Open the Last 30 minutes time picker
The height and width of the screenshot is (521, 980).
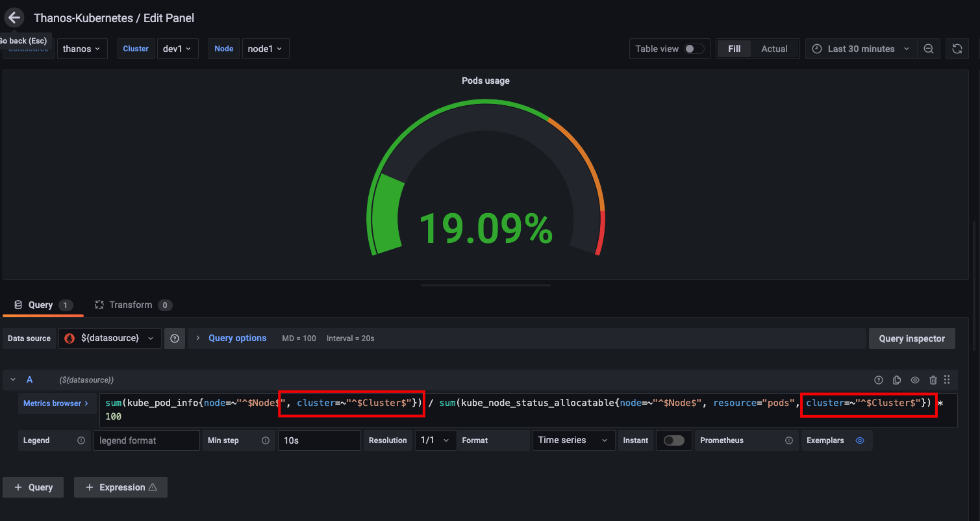861,49
